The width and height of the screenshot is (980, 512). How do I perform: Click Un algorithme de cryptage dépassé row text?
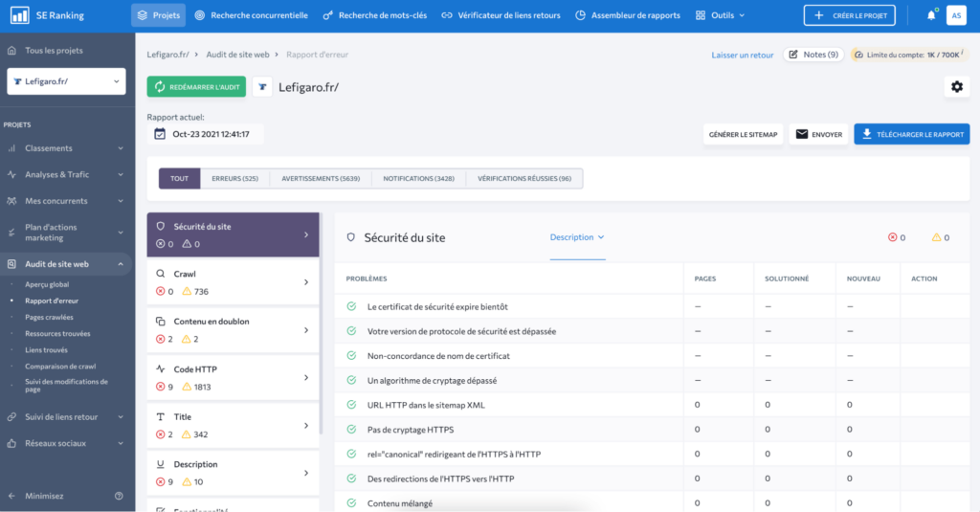[432, 380]
